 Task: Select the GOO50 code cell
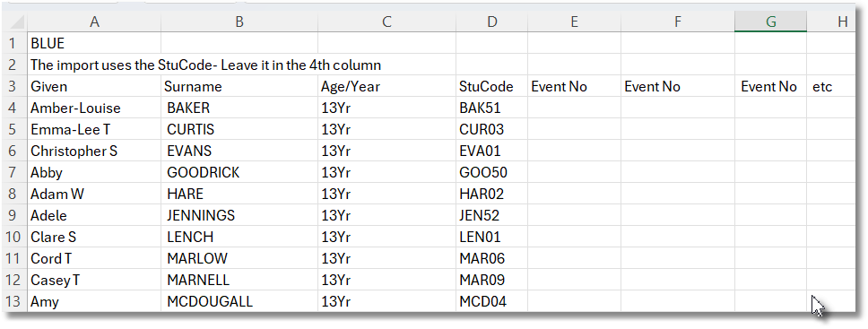click(492, 172)
